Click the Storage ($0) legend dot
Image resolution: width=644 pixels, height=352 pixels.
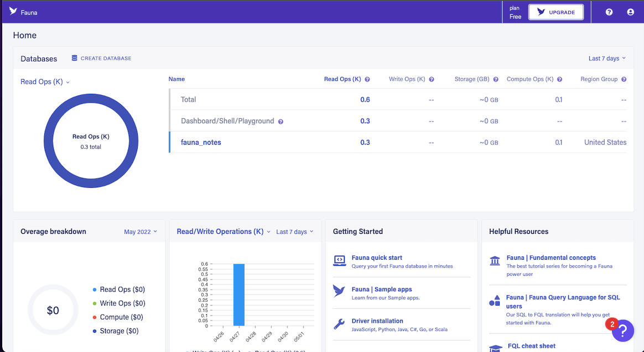click(95, 331)
